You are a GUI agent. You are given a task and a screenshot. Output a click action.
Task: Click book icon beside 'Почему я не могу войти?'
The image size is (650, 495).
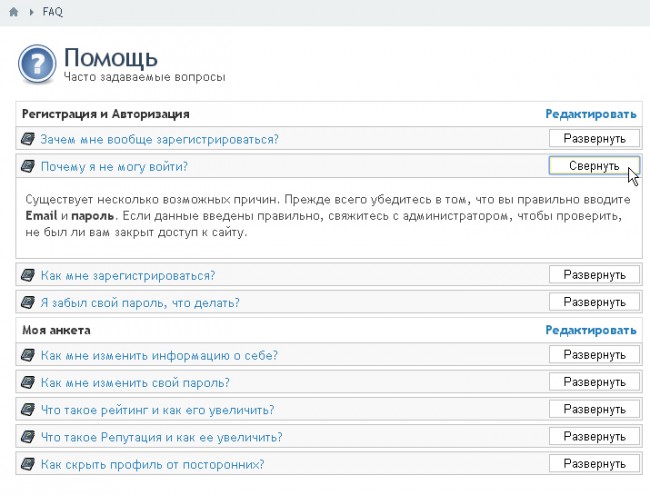28,166
